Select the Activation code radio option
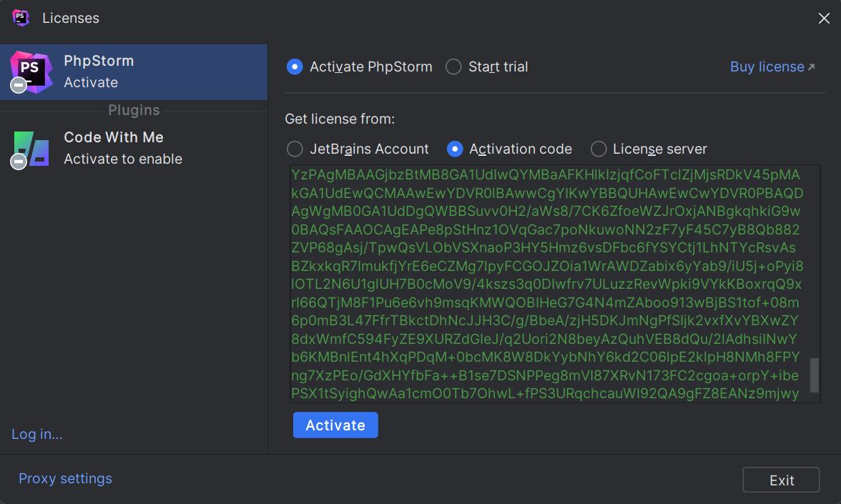The image size is (841, 504). (454, 149)
